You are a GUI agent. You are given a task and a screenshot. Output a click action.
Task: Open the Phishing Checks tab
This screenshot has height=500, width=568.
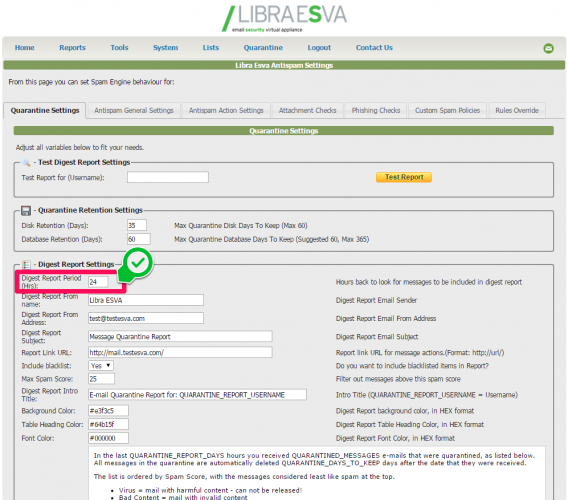coord(376,111)
